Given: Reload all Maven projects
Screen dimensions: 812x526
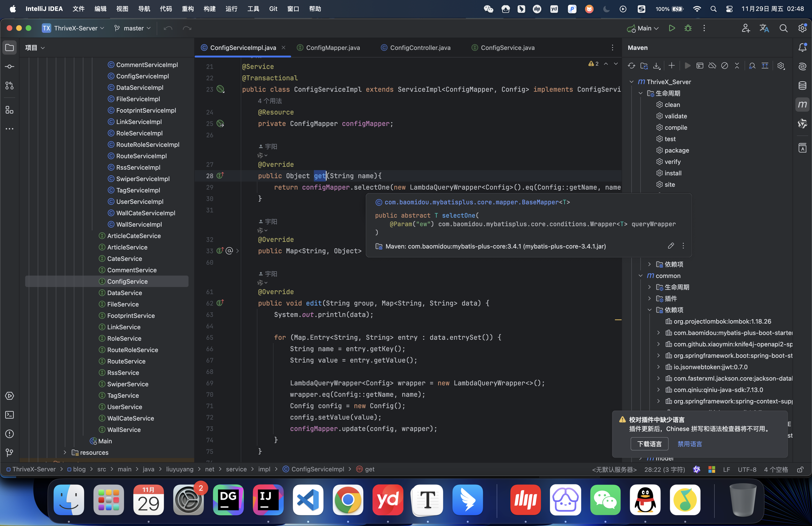Looking at the screenshot, I should pos(632,66).
